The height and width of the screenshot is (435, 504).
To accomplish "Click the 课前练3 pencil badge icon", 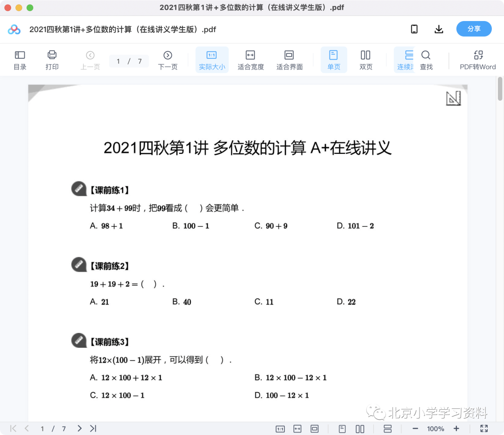I will coord(79,340).
